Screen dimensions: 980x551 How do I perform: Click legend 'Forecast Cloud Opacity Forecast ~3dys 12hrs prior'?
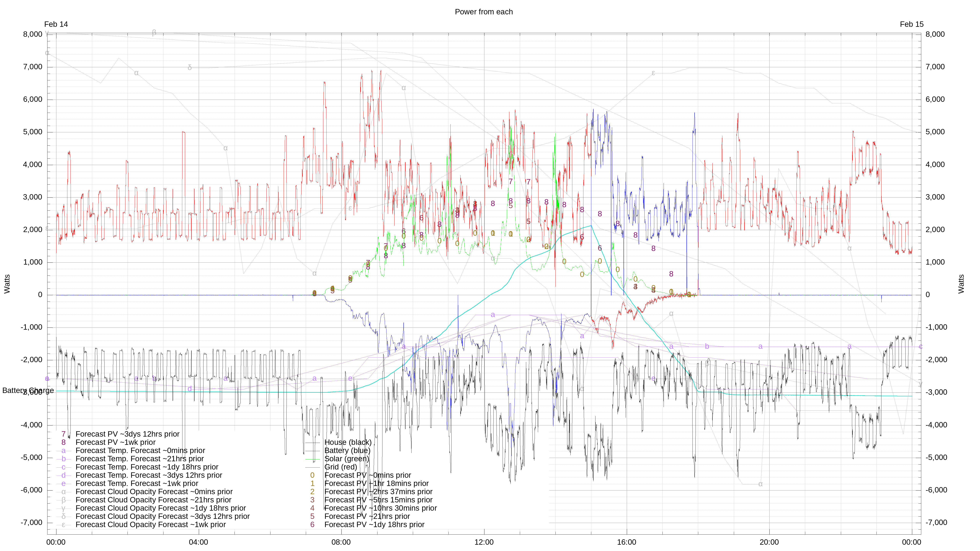click(163, 516)
